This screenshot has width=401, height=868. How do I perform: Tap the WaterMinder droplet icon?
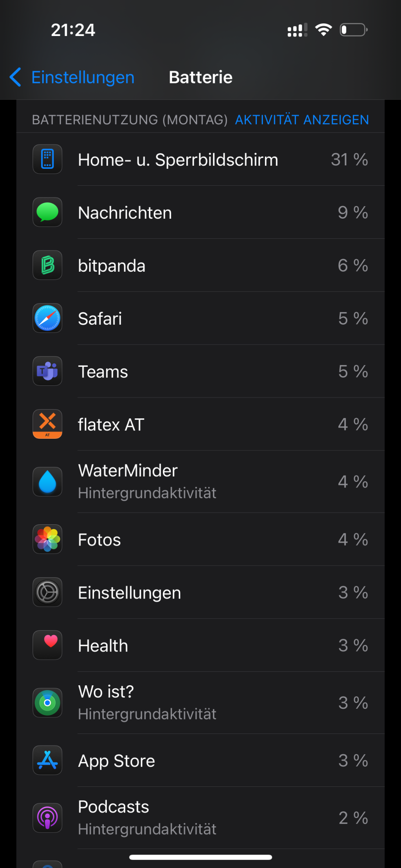(x=47, y=482)
